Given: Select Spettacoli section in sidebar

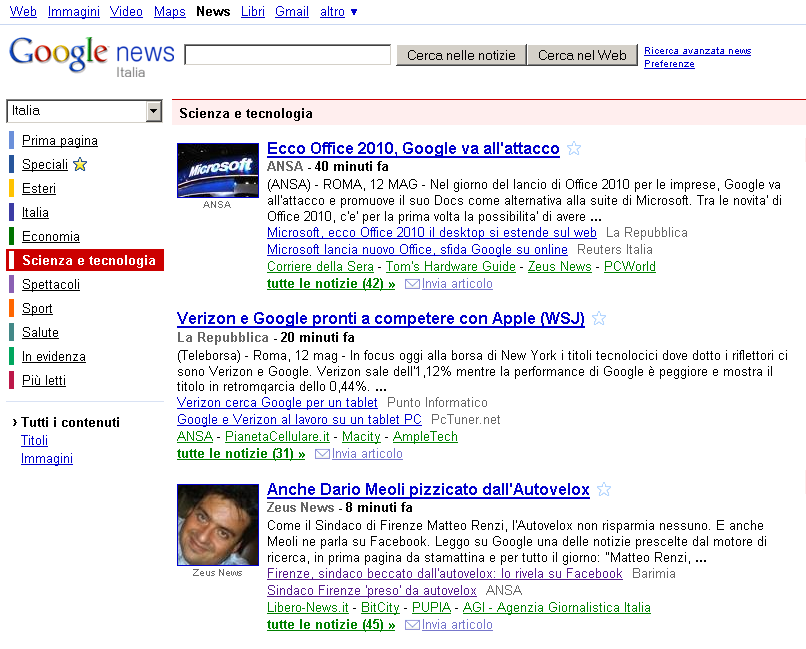Looking at the screenshot, I should (x=51, y=284).
